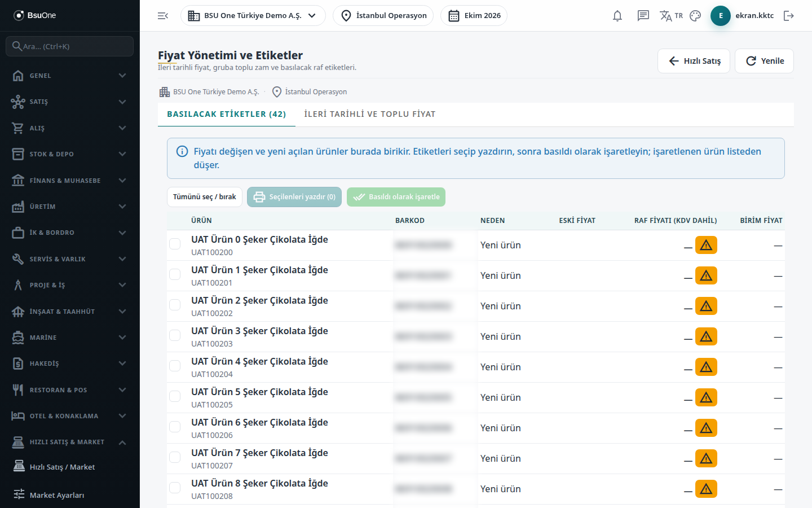Collapse the sidebar menu icon
This screenshot has width=812, height=508.
[163, 16]
